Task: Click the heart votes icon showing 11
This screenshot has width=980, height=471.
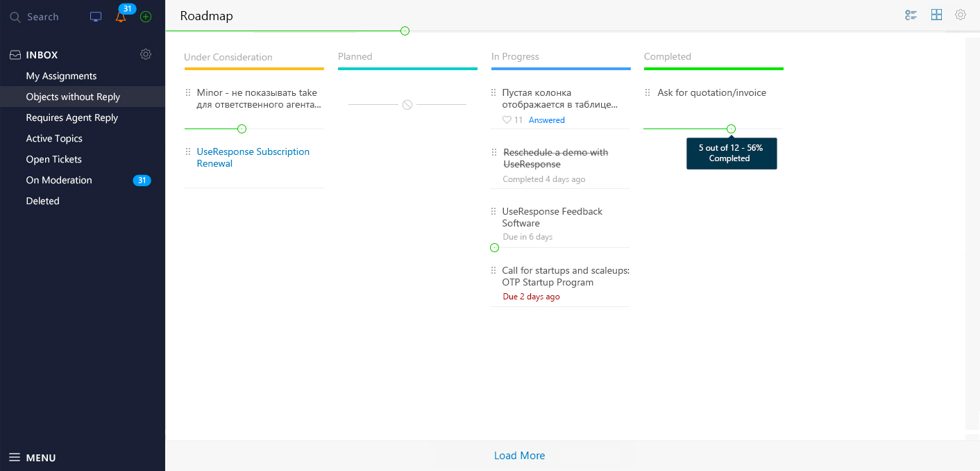Action: coord(507,120)
